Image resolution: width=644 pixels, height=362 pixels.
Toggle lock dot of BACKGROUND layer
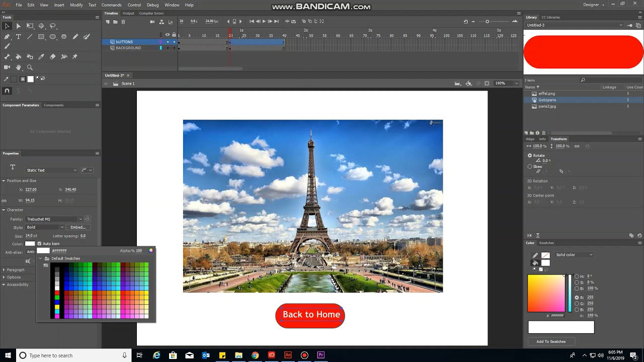click(174, 48)
